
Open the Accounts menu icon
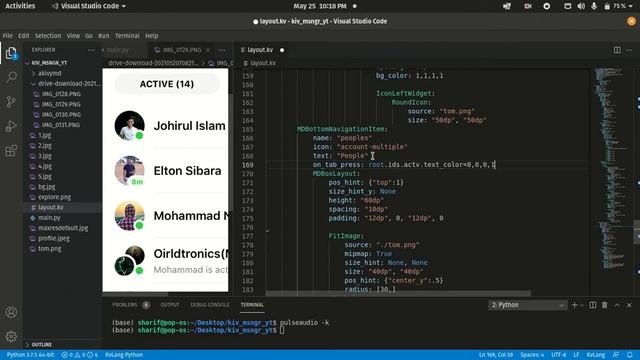click(11, 312)
